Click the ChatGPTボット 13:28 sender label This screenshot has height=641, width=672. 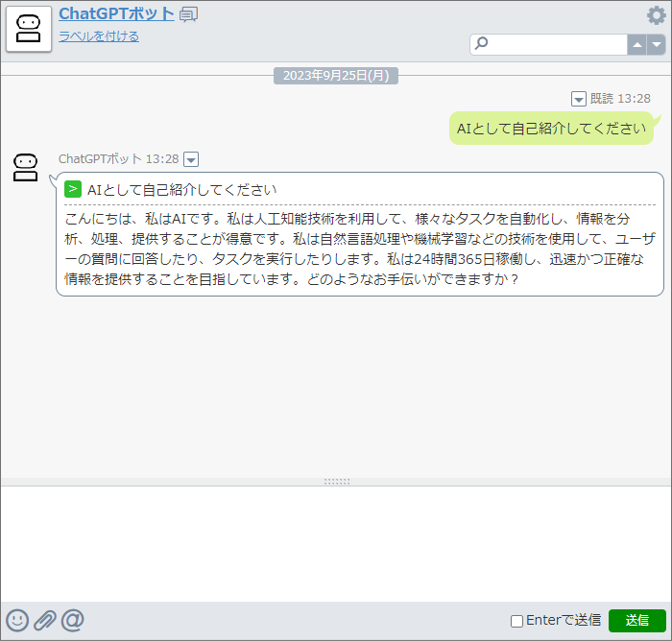[x=118, y=159]
